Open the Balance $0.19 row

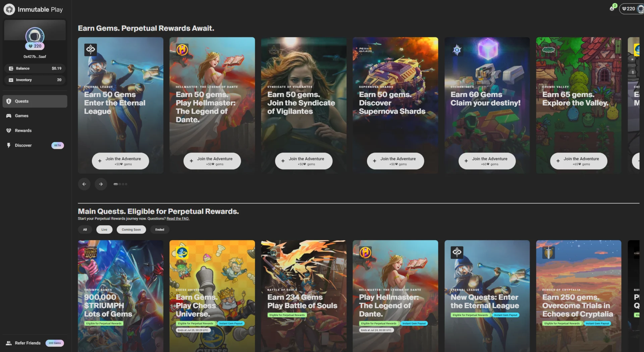click(x=35, y=68)
